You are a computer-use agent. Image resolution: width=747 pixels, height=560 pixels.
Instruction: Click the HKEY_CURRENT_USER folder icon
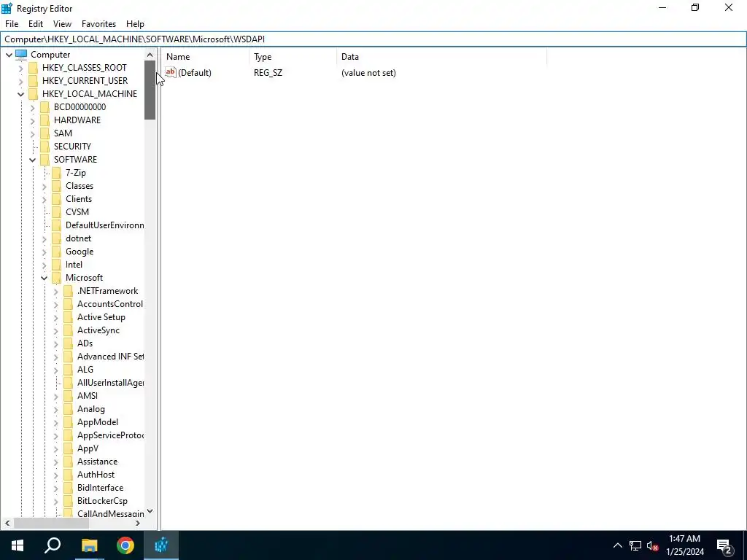33,80
